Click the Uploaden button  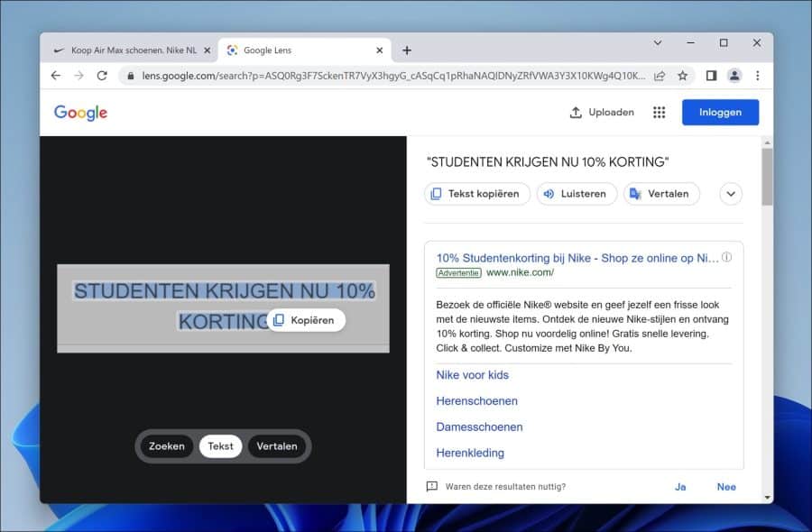click(602, 113)
